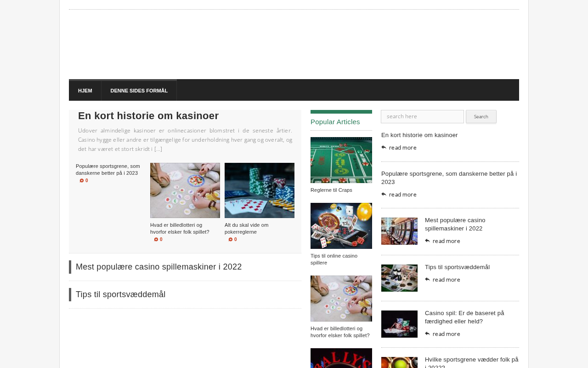Open 'Tips til online casino spillere'
Screen dimensions: 588x368
tap(334, 259)
